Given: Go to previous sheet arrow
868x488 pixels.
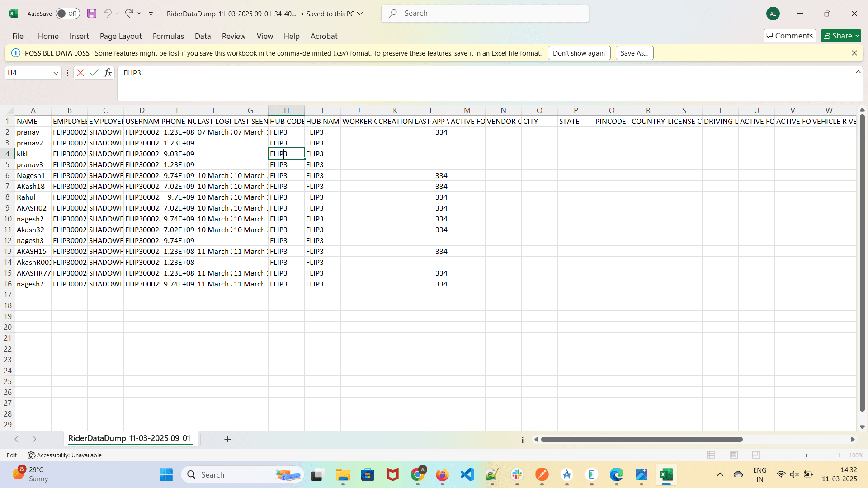Looking at the screenshot, I should point(16,439).
